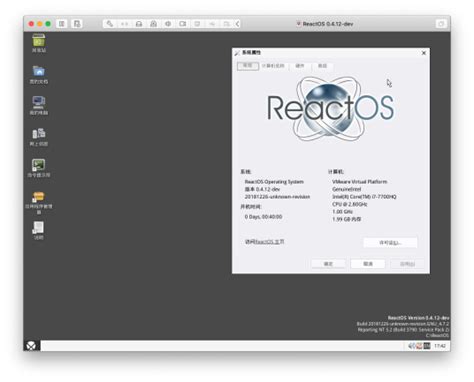Viewport: 474px width, 382px height.
Task: Click the 'VMware Virtual Platform' text
Action: pos(360,182)
